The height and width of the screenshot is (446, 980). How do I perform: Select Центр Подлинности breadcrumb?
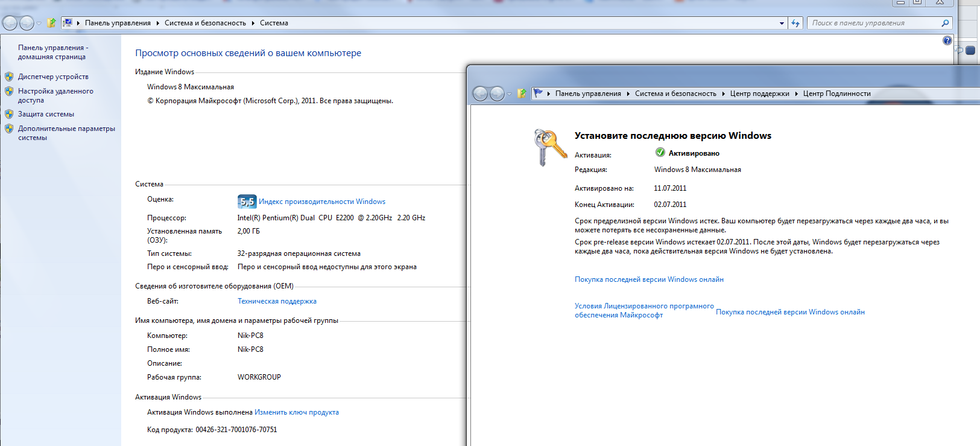(x=836, y=94)
